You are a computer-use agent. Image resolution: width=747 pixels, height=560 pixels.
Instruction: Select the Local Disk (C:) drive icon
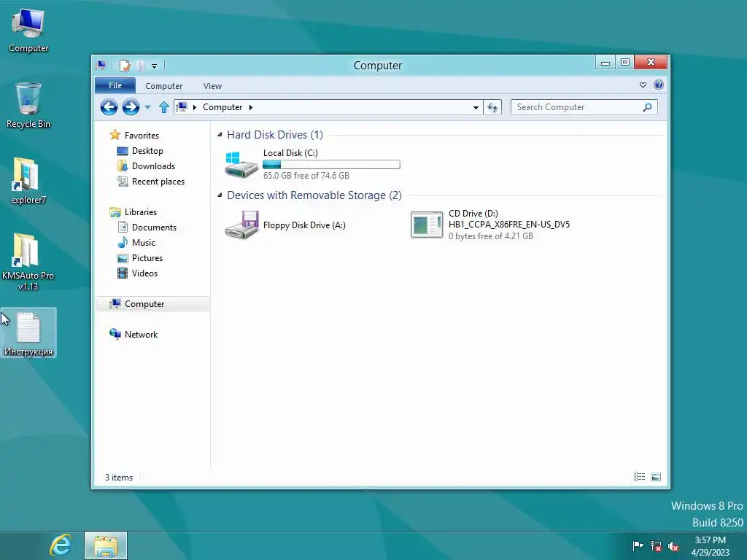click(241, 165)
